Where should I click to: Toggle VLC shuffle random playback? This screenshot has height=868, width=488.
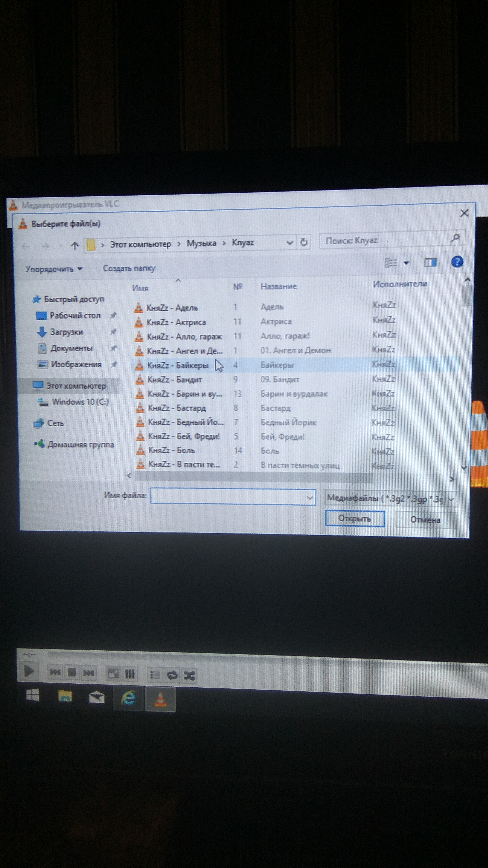coord(189,676)
